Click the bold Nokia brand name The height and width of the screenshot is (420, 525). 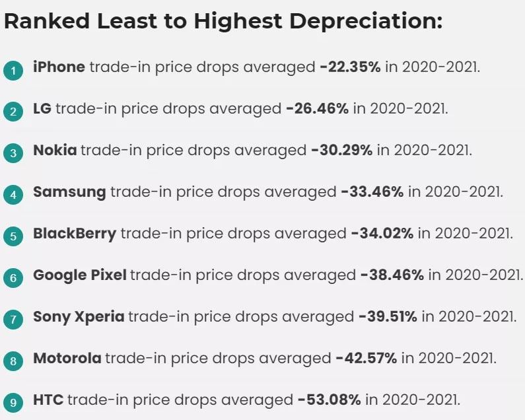coord(55,150)
